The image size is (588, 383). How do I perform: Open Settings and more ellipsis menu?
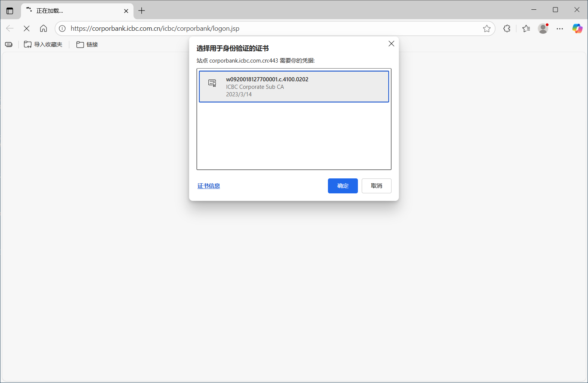click(560, 28)
